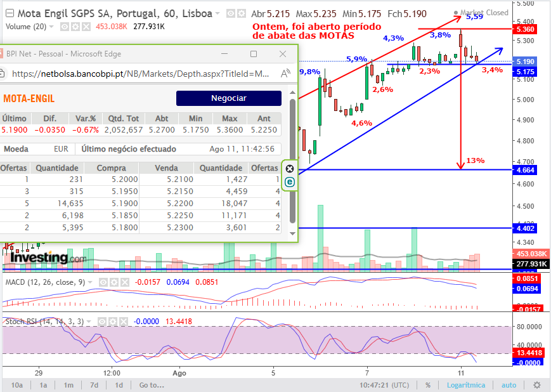Click the Compra 5.1800 price cell
551x392 pixels.
click(125, 228)
